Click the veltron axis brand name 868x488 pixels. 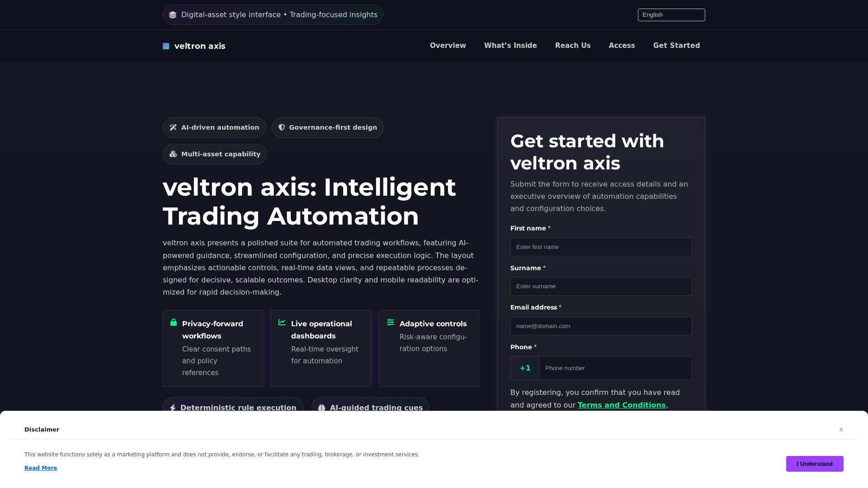click(200, 46)
